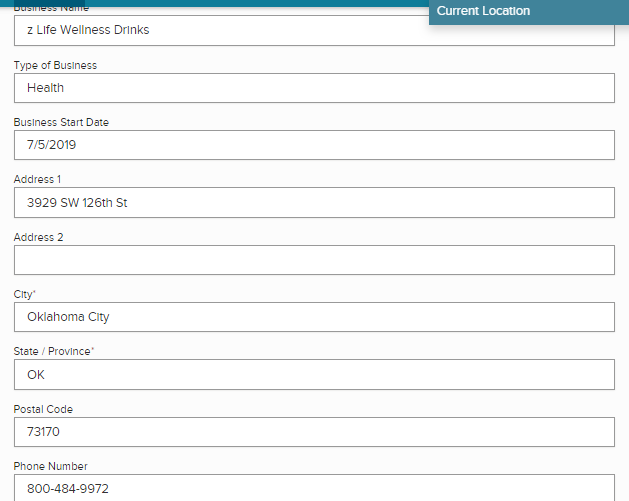Focus the Phone Number input field
Viewport: 629px width, 501px height.
pos(314,488)
